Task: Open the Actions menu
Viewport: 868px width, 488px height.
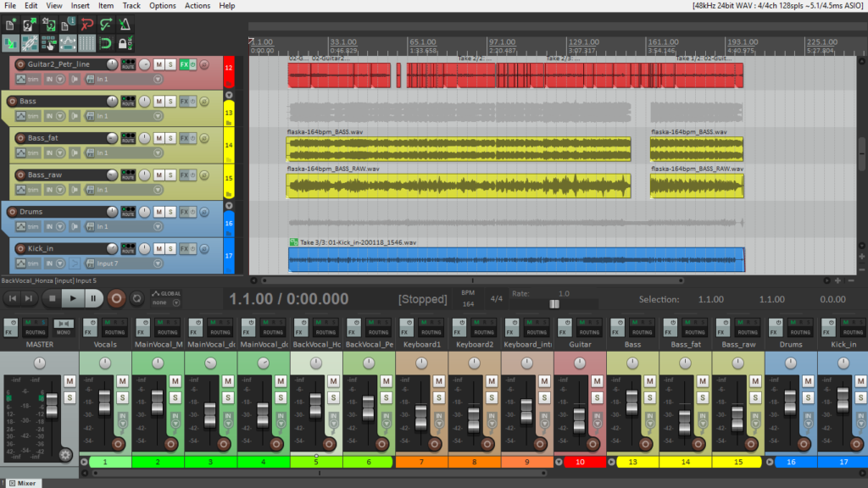Action: (x=197, y=6)
